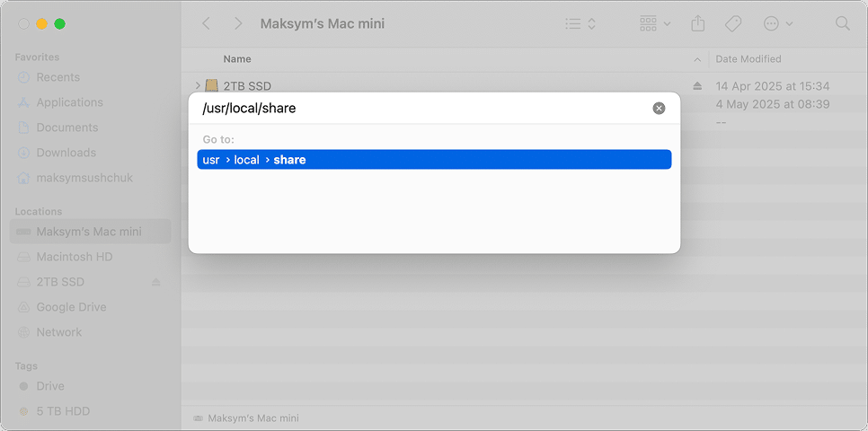Click the Google Drive icon in the sidebar
Viewport: 868px width, 431px height.
[x=23, y=307]
